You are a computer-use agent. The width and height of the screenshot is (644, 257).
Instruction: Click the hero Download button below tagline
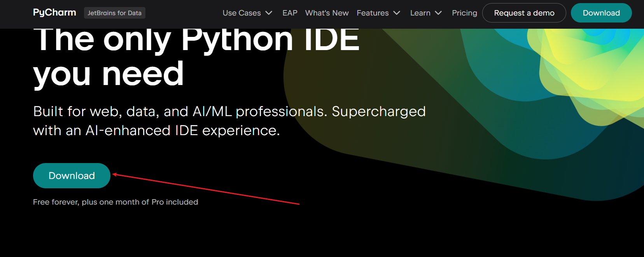click(x=72, y=175)
